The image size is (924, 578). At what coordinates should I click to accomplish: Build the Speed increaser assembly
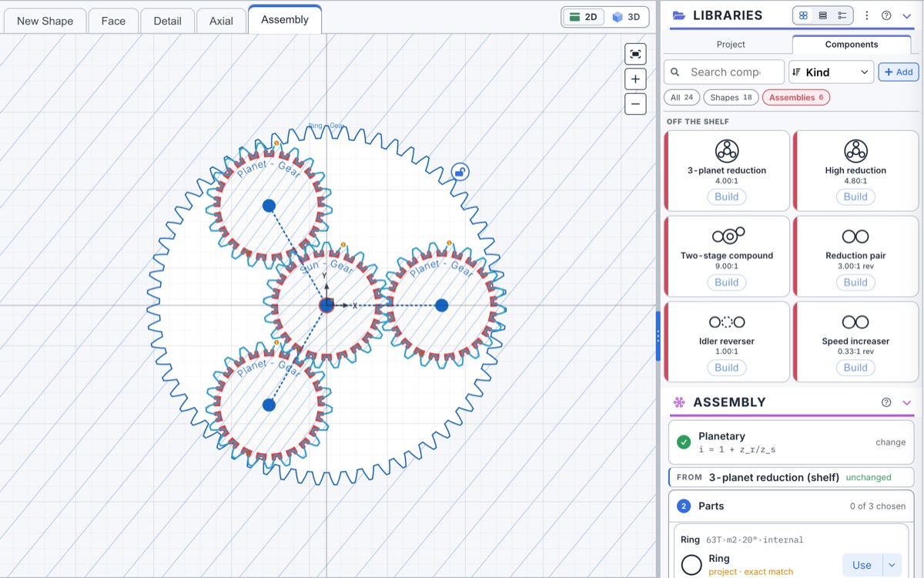tap(855, 368)
